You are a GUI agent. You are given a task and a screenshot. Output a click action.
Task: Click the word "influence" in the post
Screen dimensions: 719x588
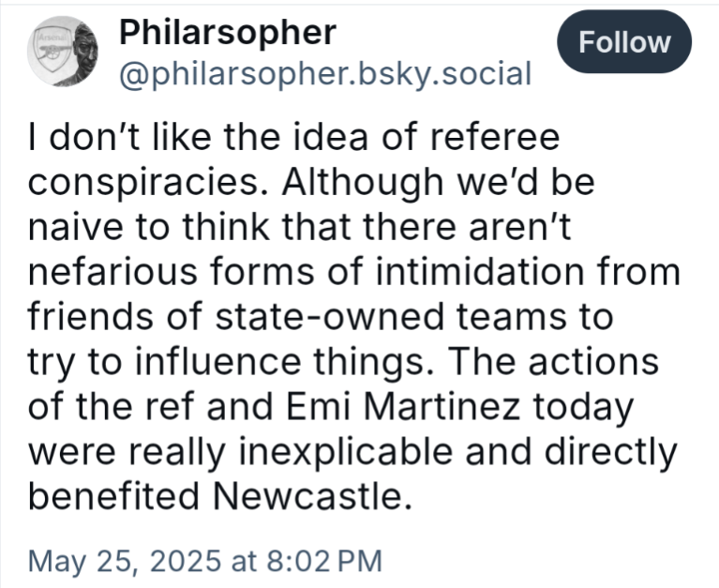(x=217, y=362)
